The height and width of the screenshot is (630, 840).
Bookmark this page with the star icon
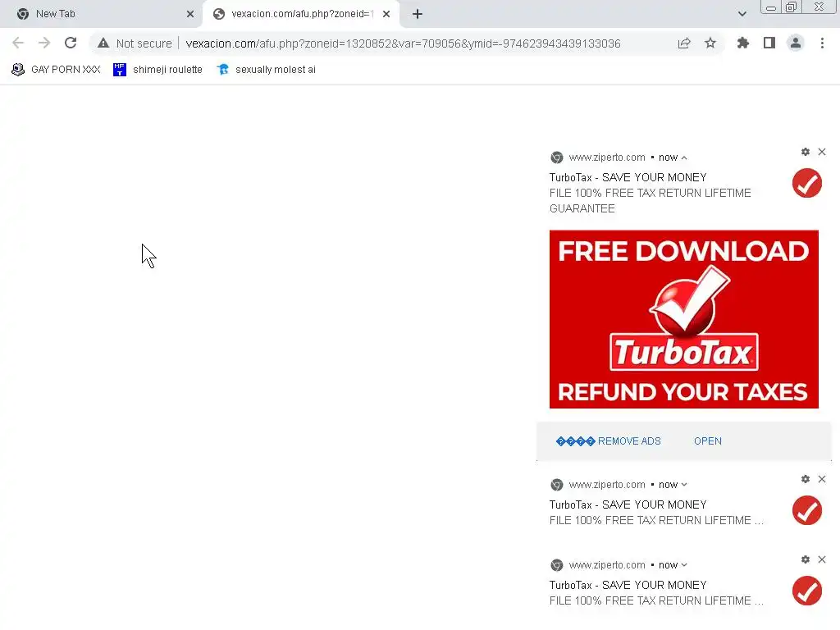[x=710, y=43]
